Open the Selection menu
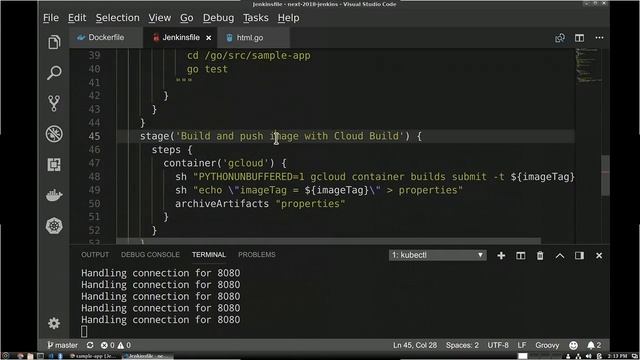The width and height of the screenshot is (640, 360). click(x=118, y=18)
